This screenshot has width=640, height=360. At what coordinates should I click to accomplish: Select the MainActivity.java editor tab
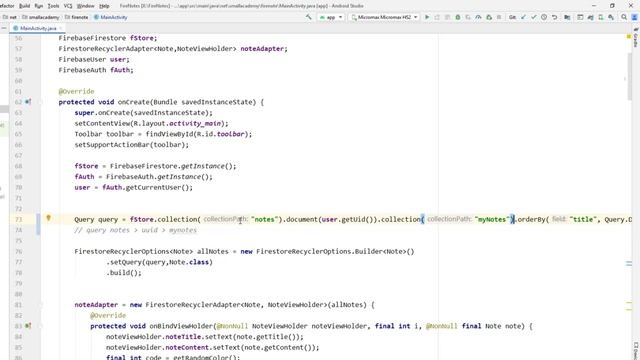click(38, 28)
